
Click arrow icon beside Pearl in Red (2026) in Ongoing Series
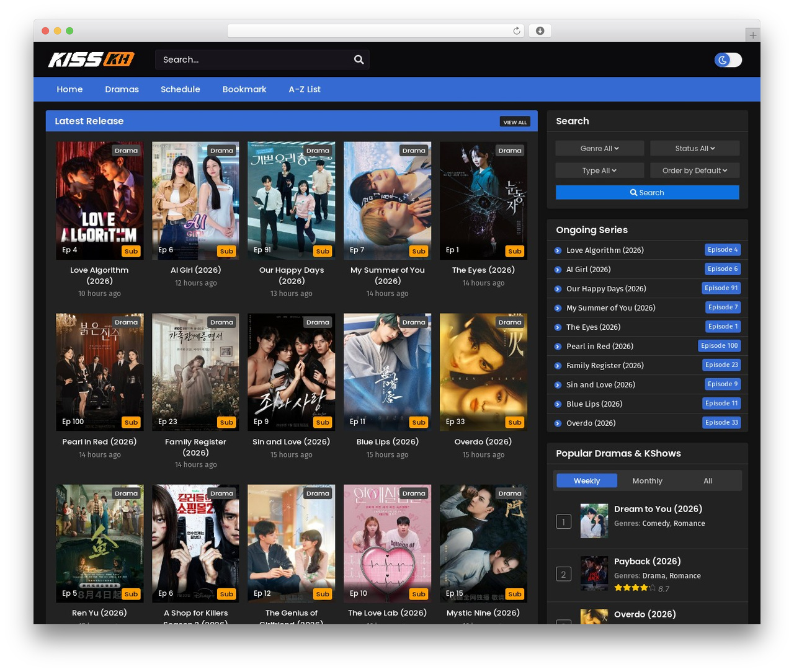[x=558, y=347]
